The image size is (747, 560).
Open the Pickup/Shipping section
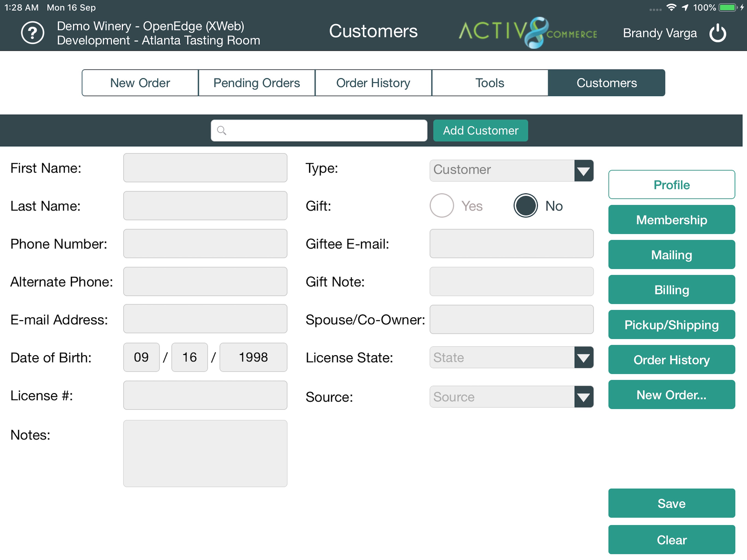click(x=671, y=325)
